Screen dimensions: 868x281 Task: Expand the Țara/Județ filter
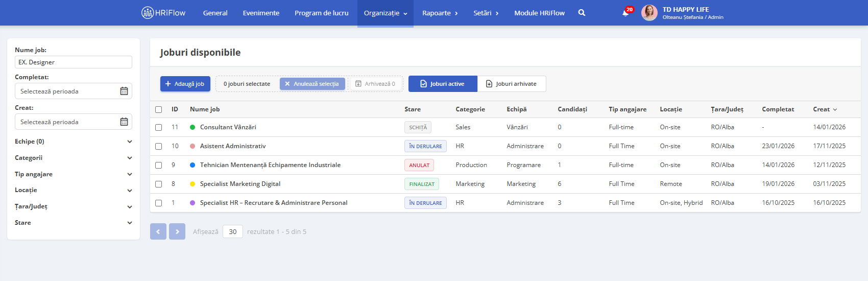74,206
